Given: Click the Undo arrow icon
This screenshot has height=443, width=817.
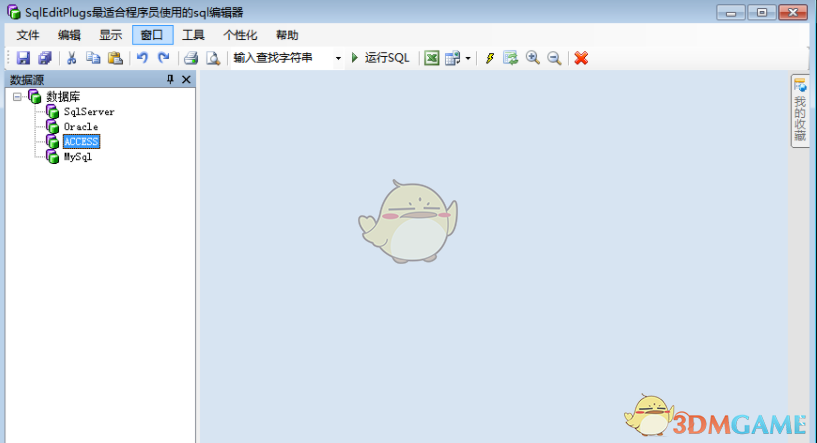Looking at the screenshot, I should [143, 58].
